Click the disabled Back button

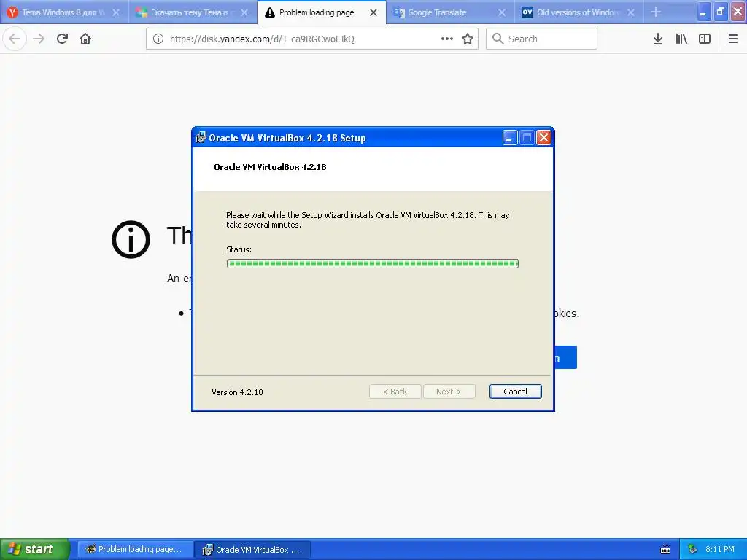pos(395,392)
